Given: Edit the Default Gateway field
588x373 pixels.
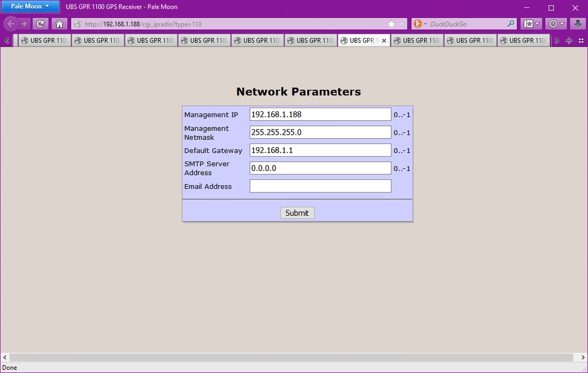Looking at the screenshot, I should click(320, 150).
